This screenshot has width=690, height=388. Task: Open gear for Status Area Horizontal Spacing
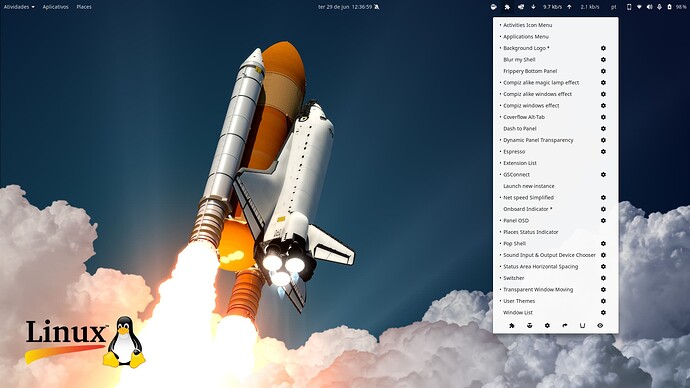(x=603, y=267)
